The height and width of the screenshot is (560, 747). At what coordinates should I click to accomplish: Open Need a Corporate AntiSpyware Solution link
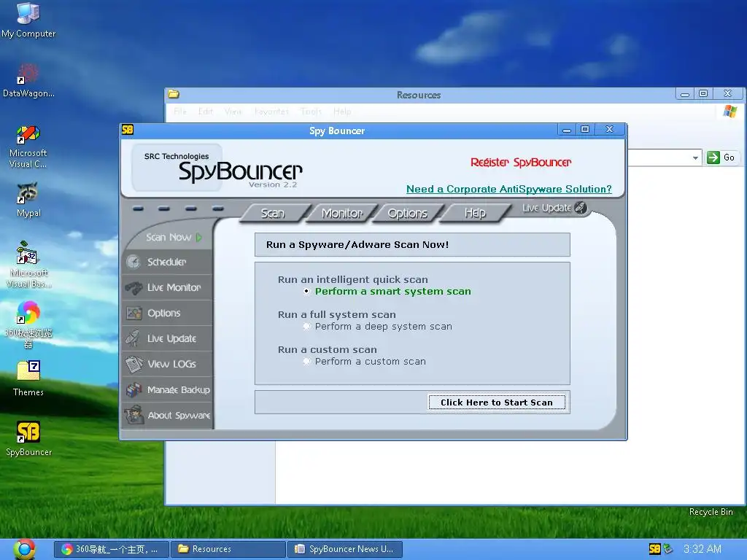[x=508, y=189]
